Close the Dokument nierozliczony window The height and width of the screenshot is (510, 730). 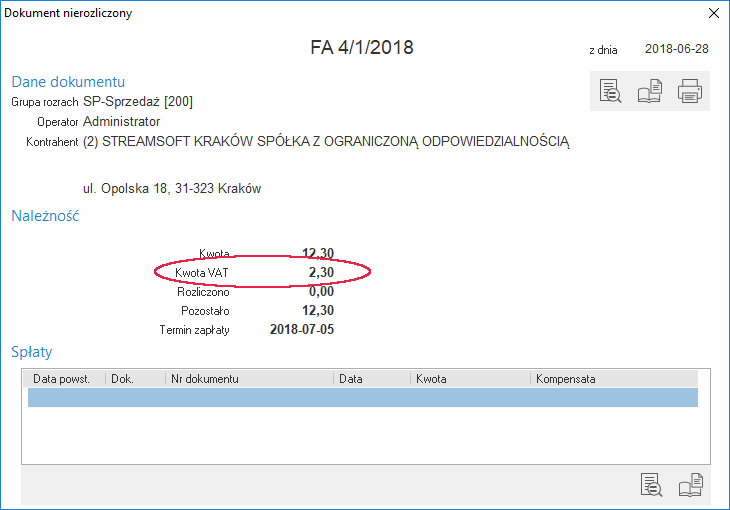tap(714, 13)
